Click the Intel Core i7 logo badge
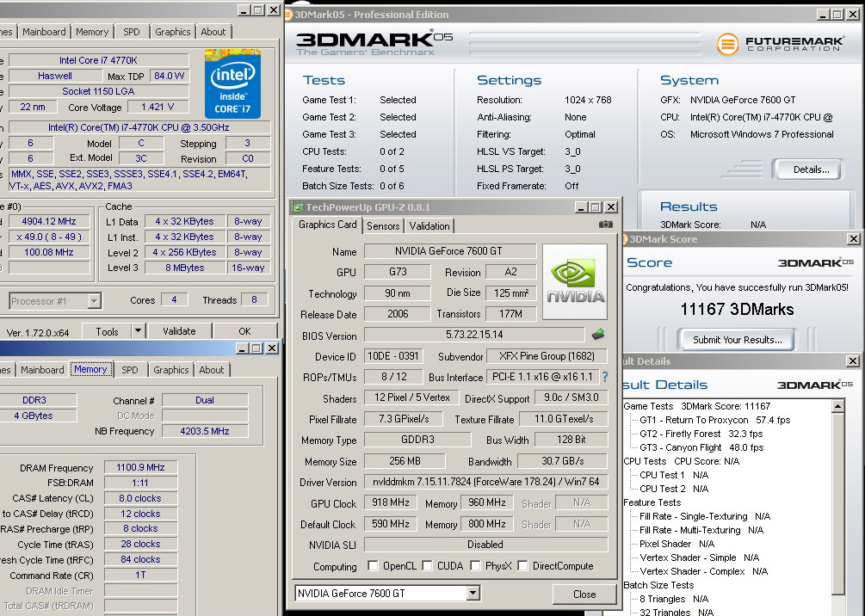Image resolution: width=865 pixels, height=616 pixels. coord(232,84)
